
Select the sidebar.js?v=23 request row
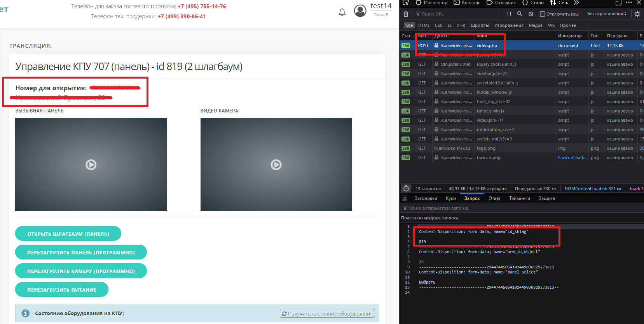(x=522, y=74)
